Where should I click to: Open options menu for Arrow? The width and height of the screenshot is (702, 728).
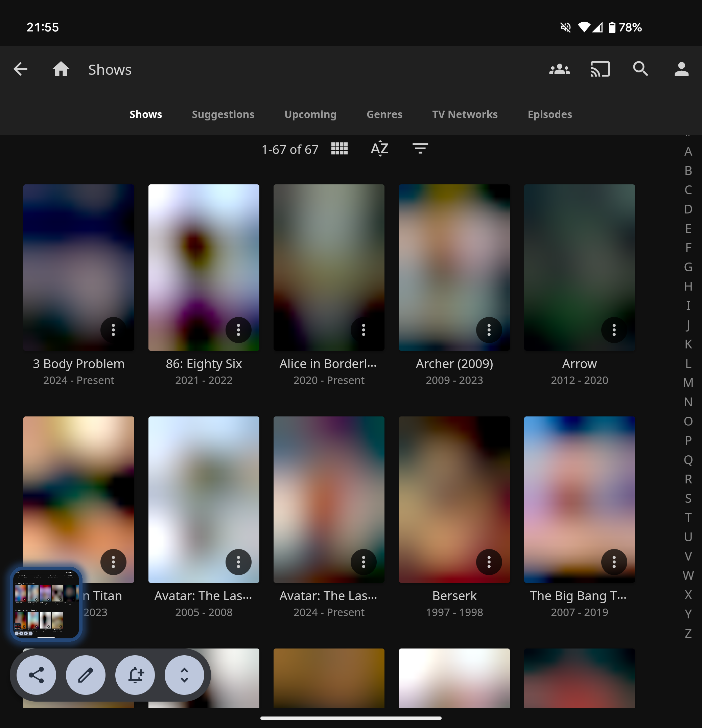[x=614, y=330]
